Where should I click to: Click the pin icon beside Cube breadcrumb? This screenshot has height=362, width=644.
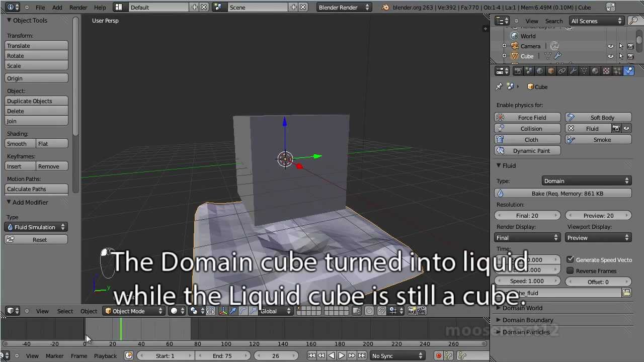tap(499, 87)
